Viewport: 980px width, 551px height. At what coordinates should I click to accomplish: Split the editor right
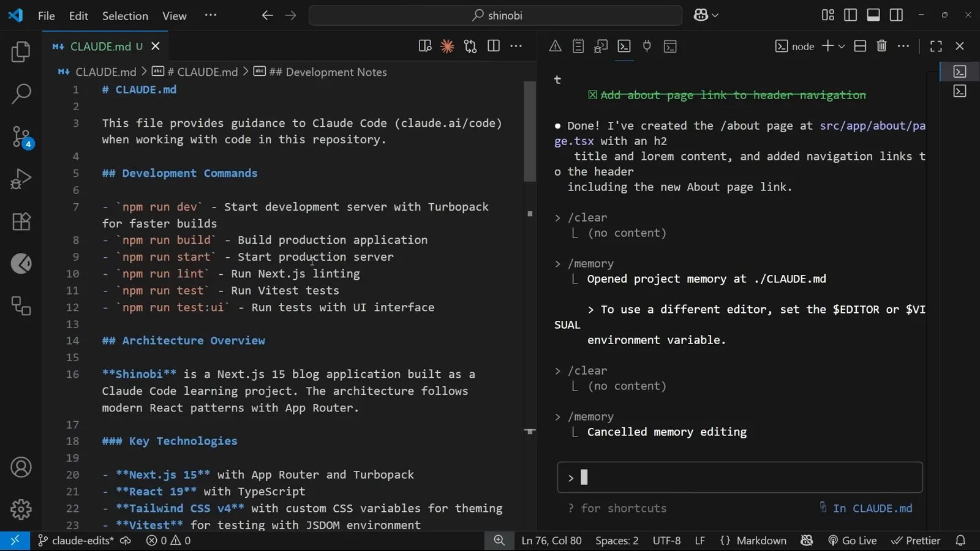[x=493, y=46]
